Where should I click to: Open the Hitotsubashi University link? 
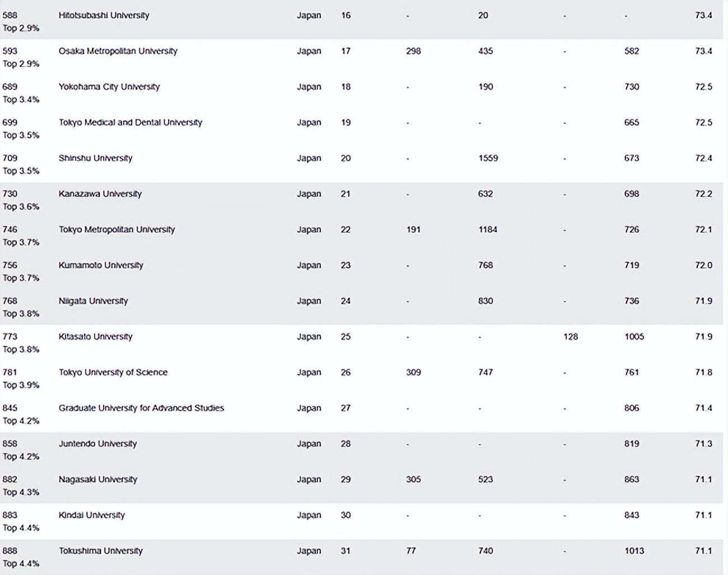(x=104, y=15)
